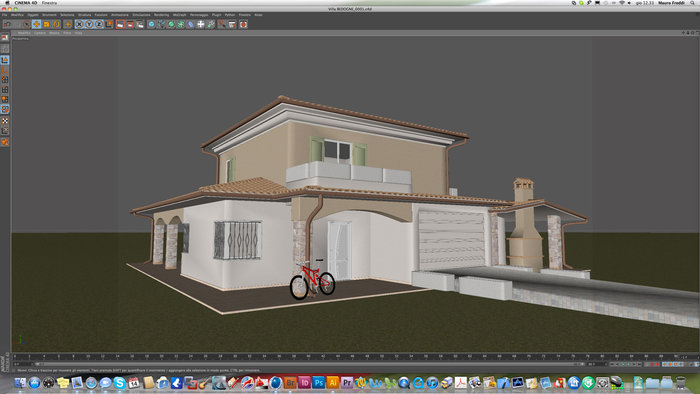Toggle Y axis lock
700x394 pixels.
[x=89, y=24]
